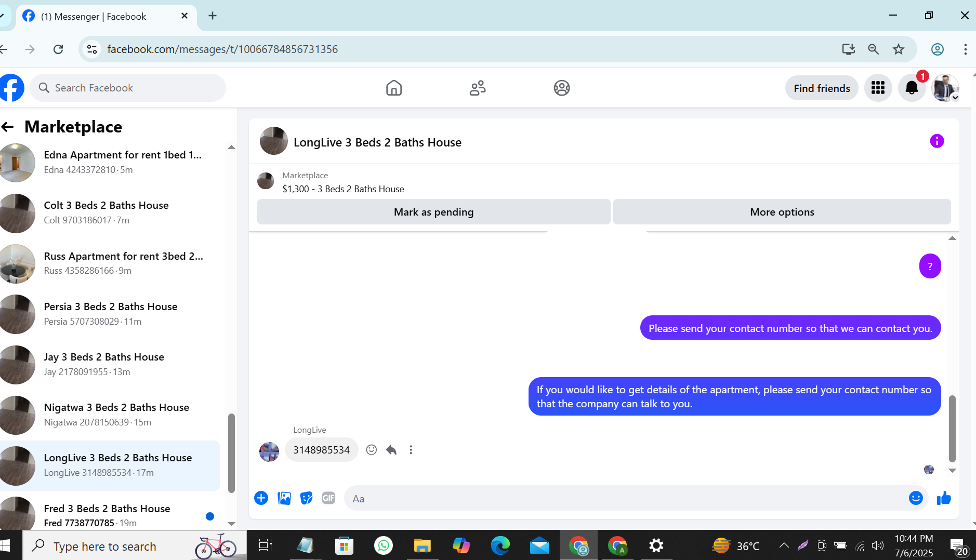Select the Messenger | Facebook tab
This screenshot has width=976, height=560.
pyautogui.click(x=107, y=16)
